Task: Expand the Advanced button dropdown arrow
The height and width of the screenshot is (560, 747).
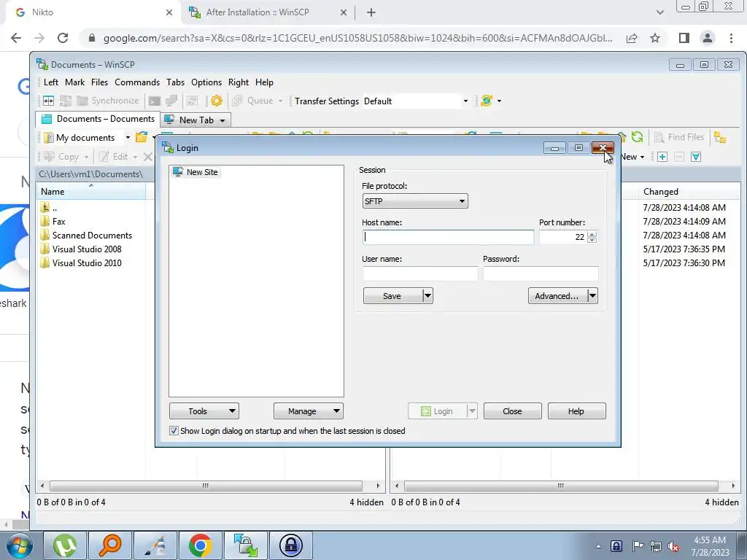Action: [592, 296]
